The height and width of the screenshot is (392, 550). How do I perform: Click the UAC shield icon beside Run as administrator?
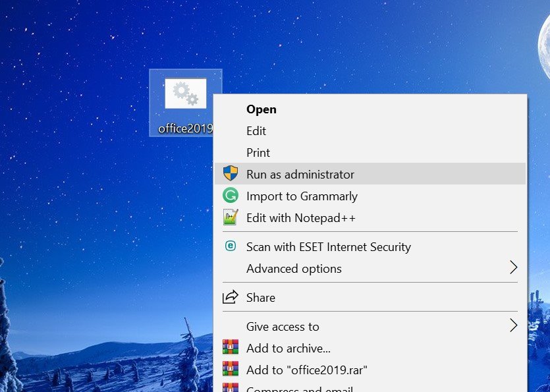click(231, 174)
